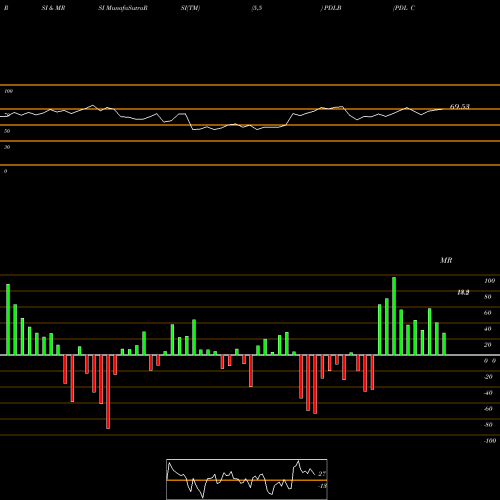Open the mini overview chart thumbnail
The height and width of the screenshot is (500, 500).
pos(247,479)
